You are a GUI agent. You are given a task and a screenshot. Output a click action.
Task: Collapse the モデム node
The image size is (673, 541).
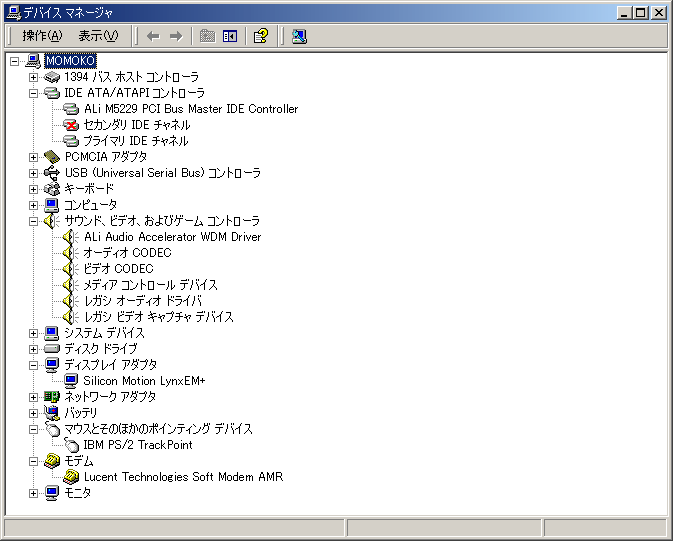(33, 461)
